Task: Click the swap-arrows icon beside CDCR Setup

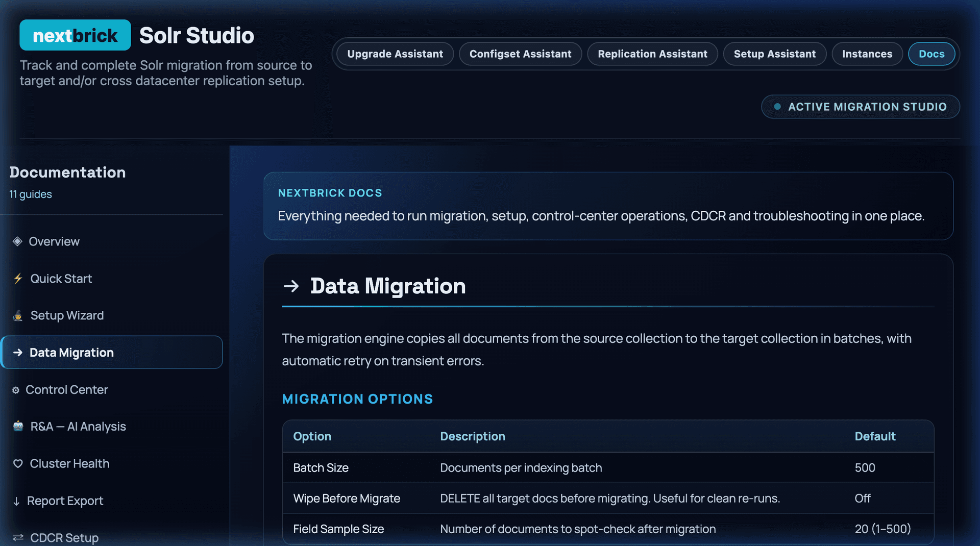Action: [x=18, y=537]
